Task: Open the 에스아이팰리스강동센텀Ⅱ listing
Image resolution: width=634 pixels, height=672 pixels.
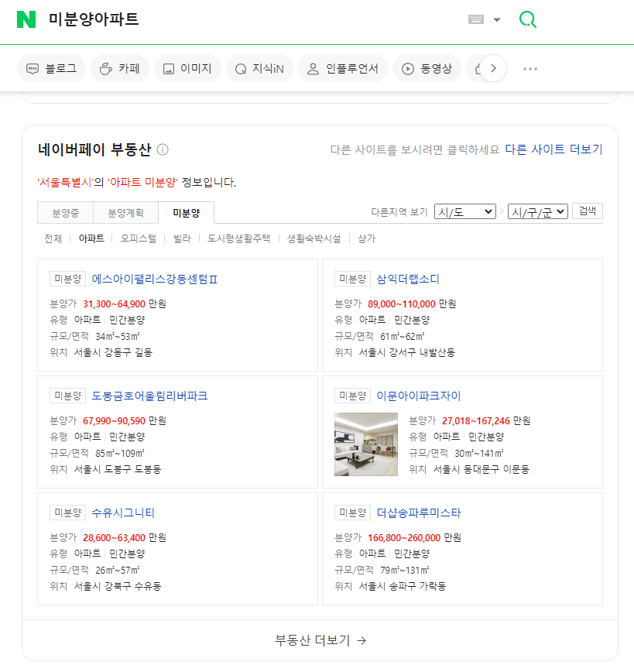Action: (155, 279)
